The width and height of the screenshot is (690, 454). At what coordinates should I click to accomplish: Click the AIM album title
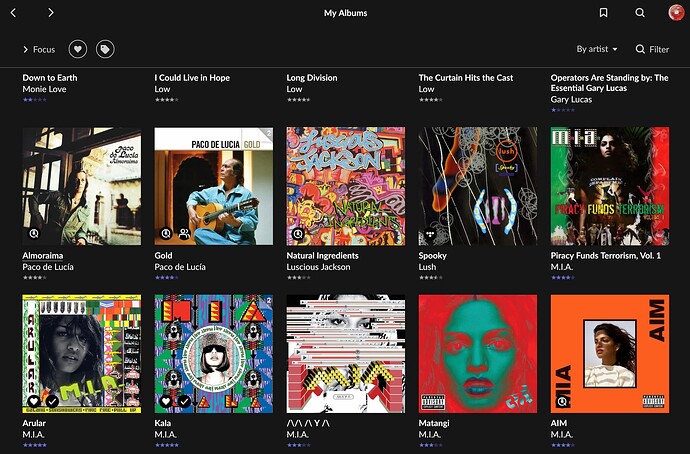559,423
